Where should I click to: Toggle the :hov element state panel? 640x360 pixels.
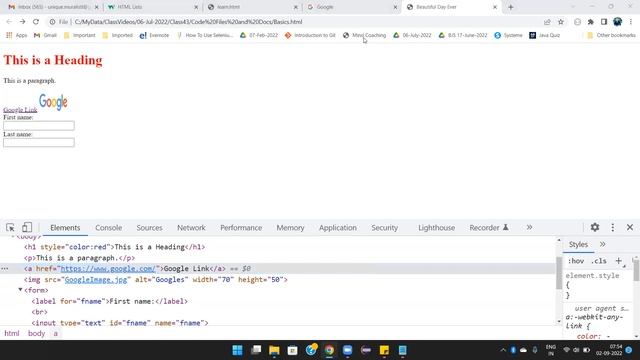click(576, 261)
